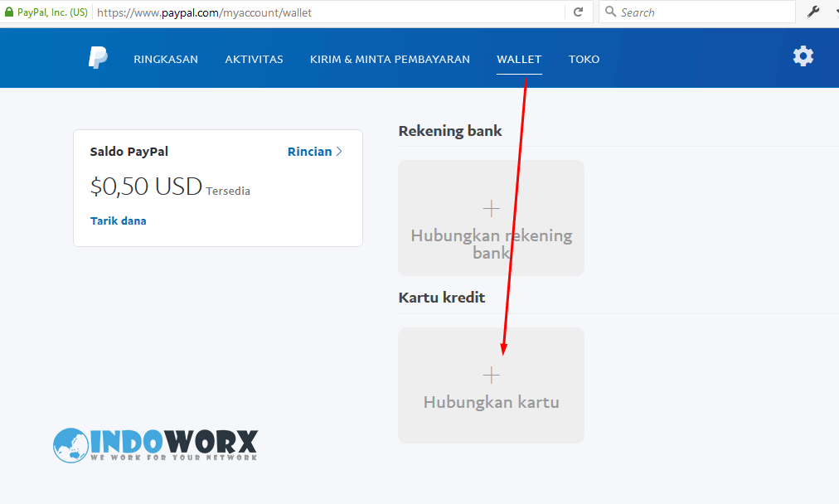Viewport: 839px width, 504px height.
Task: Click the Saldo PayPal heading
Action: click(129, 152)
